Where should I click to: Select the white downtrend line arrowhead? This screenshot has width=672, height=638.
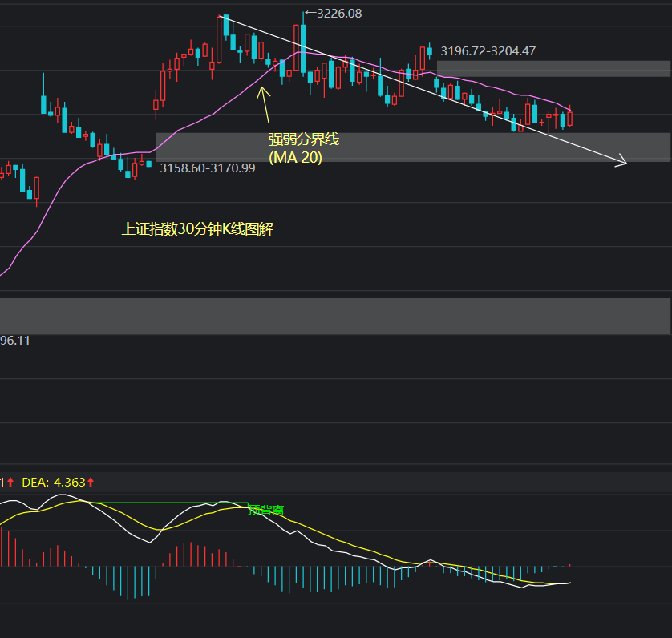621,162
